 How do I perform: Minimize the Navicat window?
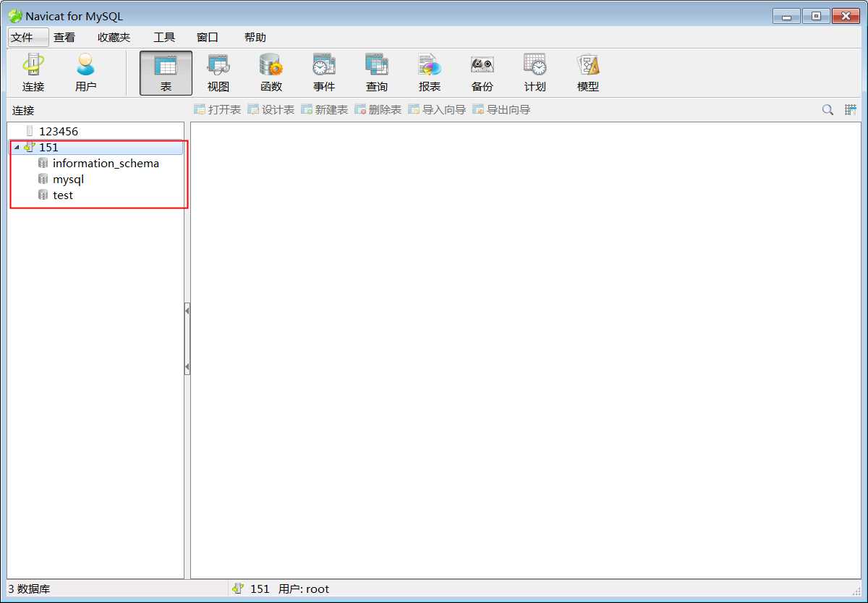click(x=786, y=16)
